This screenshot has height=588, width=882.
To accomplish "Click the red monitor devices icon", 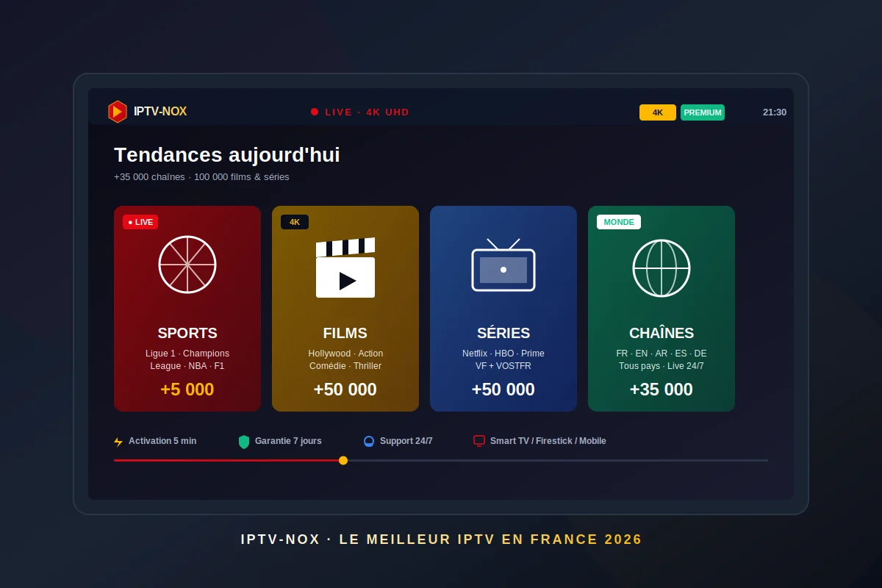I will (x=479, y=441).
